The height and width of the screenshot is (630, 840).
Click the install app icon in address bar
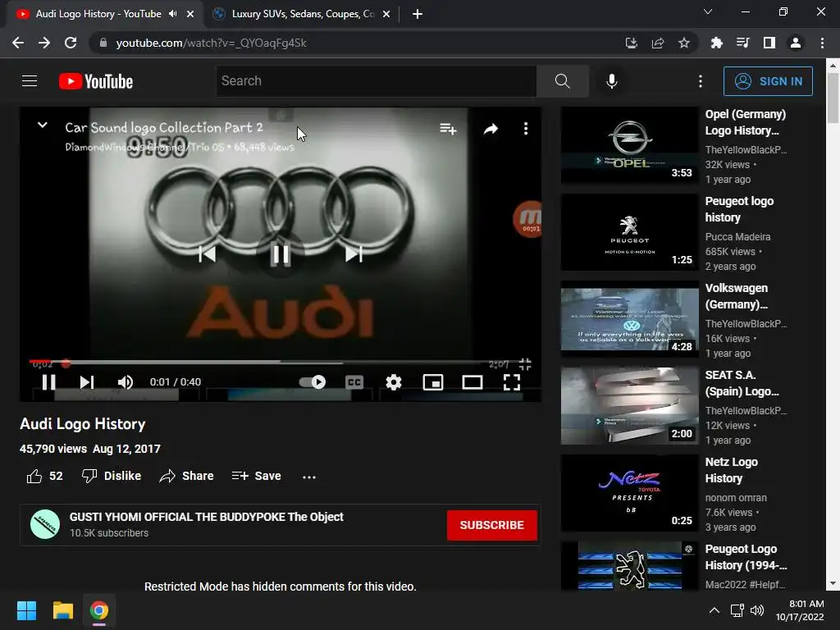(x=631, y=43)
